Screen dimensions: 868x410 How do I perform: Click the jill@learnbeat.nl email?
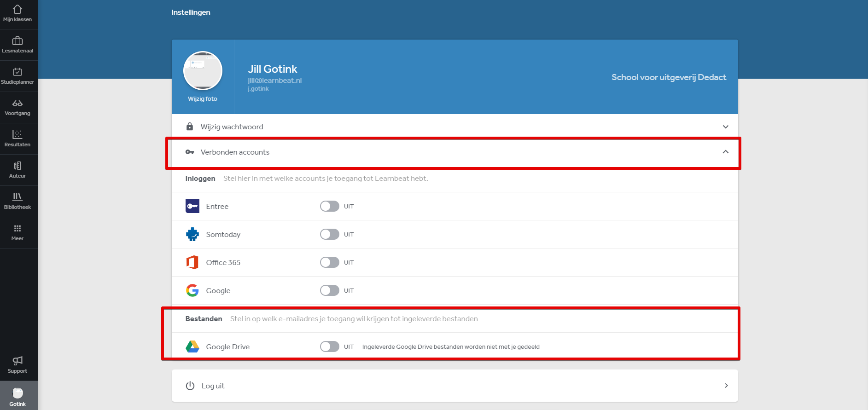click(275, 80)
